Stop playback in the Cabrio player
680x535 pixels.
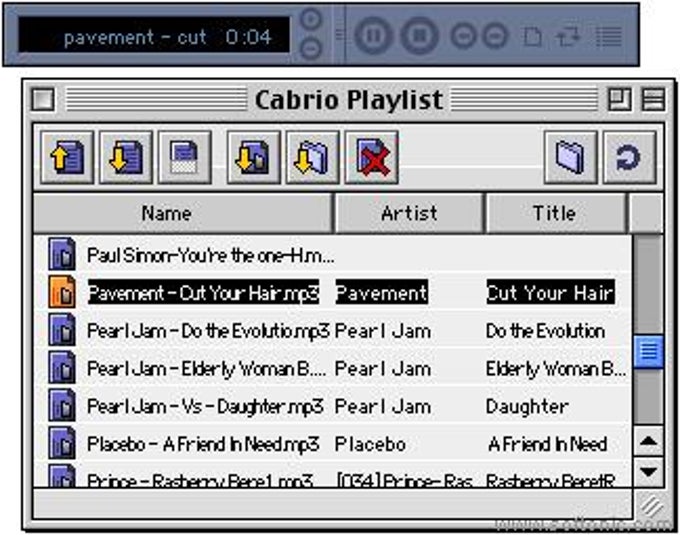(x=419, y=36)
